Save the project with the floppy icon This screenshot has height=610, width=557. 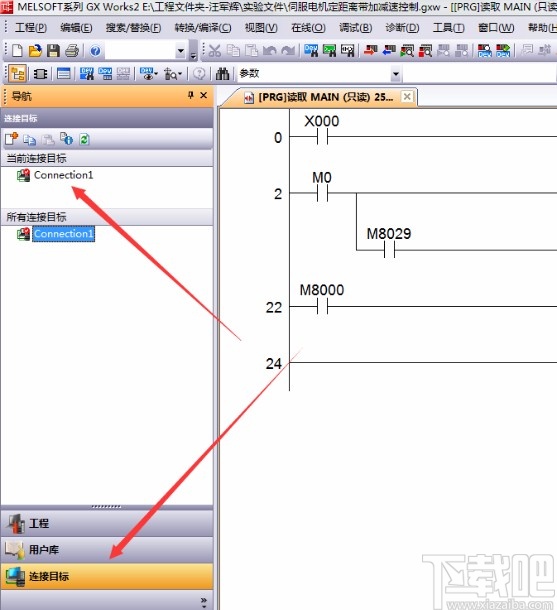[53, 51]
